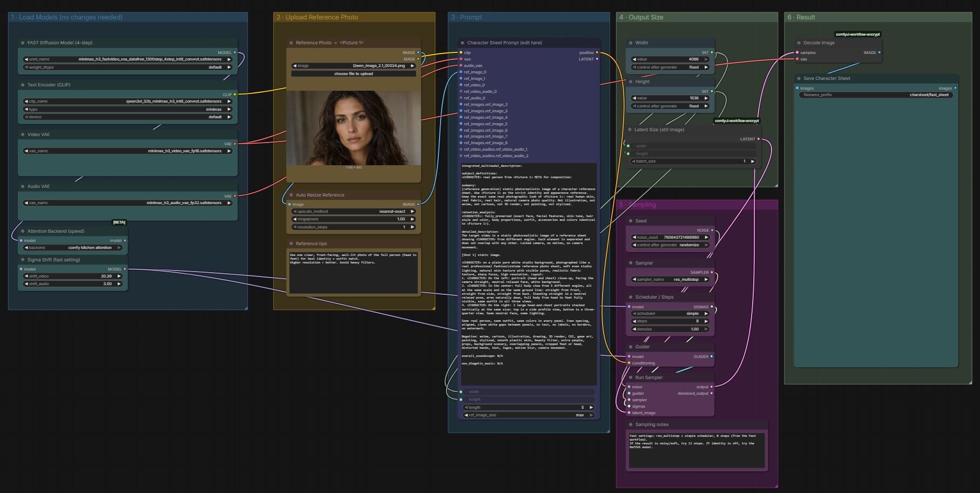Click the Reference tips note text box

click(354, 272)
